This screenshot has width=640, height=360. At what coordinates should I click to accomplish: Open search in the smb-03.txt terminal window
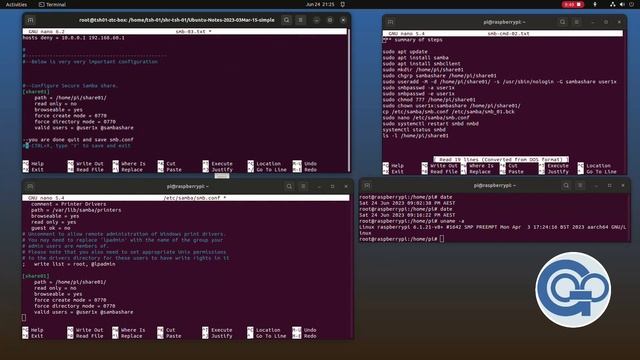pos(287,20)
